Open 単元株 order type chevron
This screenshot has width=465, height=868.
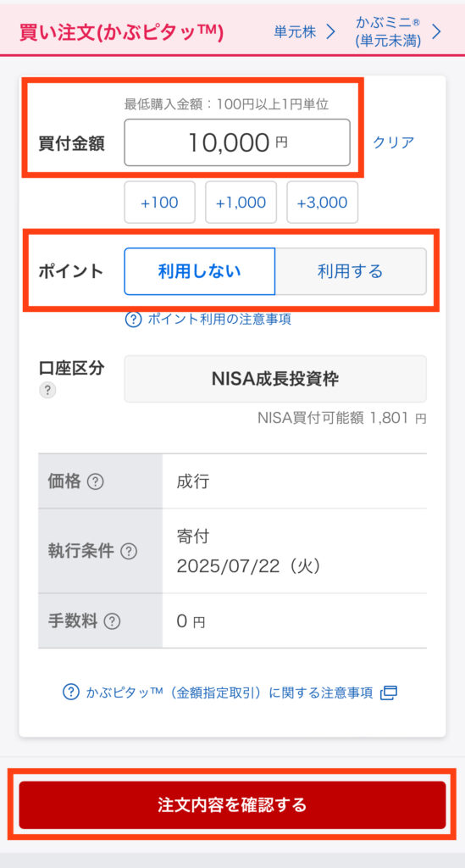[x=330, y=32]
